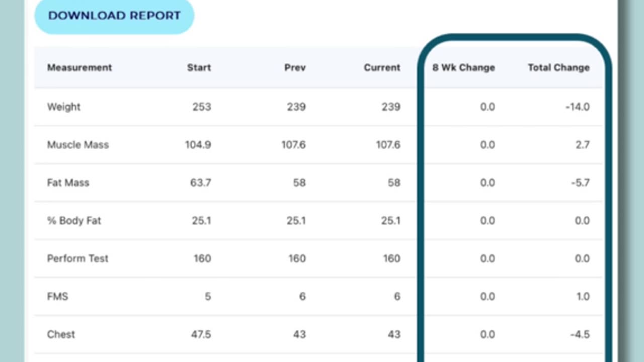This screenshot has width=644, height=362.
Task: Click the FMS row label
Action: pyautogui.click(x=57, y=297)
